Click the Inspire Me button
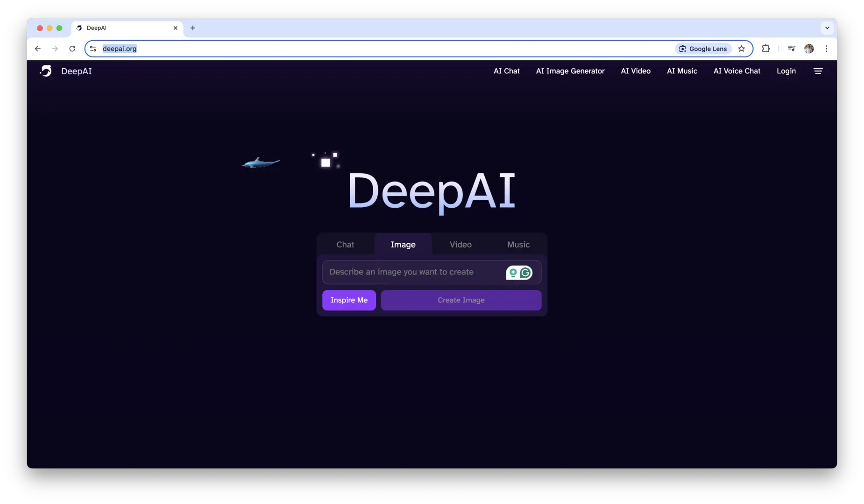Screen dimensions: 864x504 tap(349, 300)
